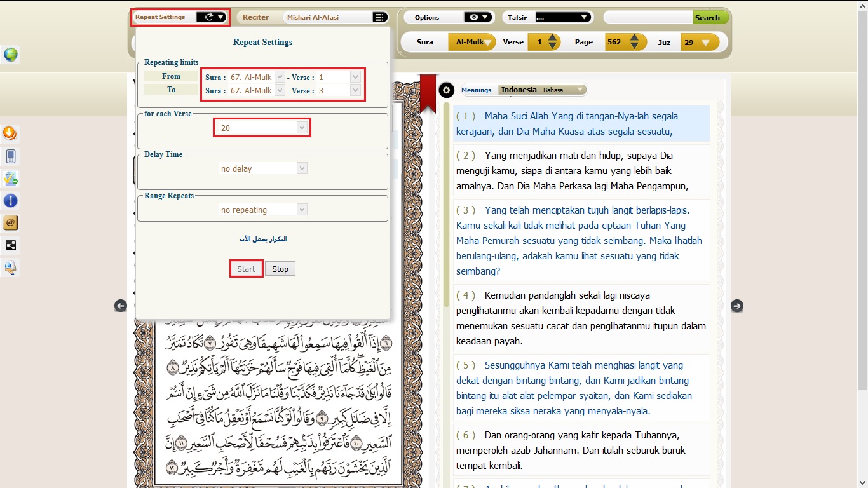Select the Juz 29 selector
Viewport: 868px width, 488px height.
coord(700,41)
